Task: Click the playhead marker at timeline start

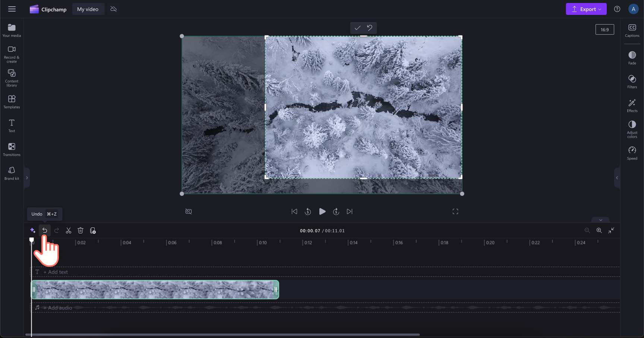Action: point(32,240)
